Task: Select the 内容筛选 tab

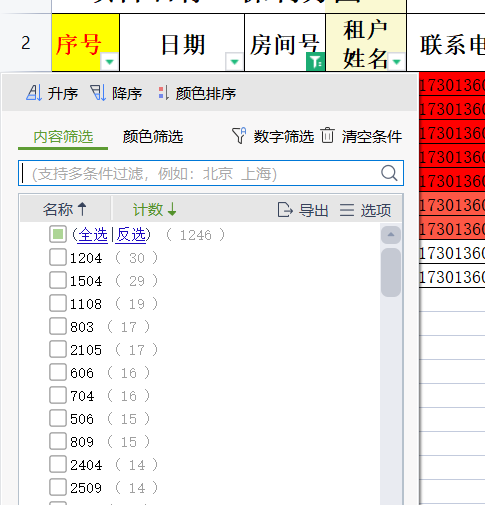Action: click(x=63, y=137)
